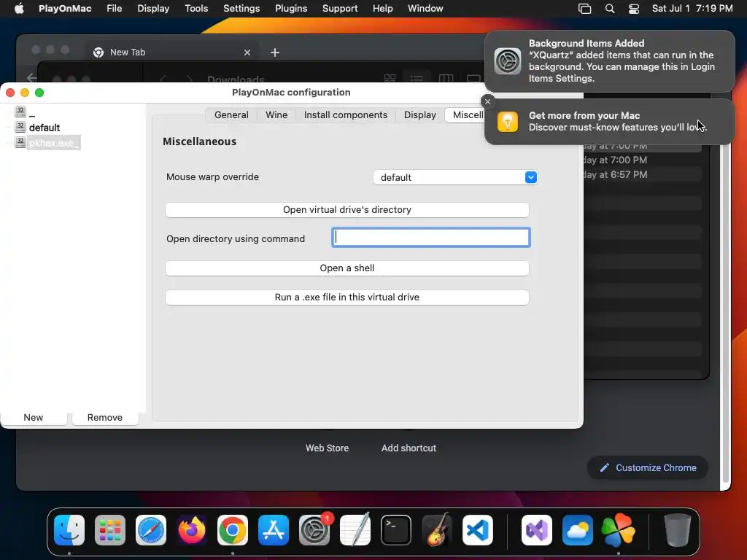Open the Plugins menu
The width and height of the screenshot is (747, 560).
[x=291, y=9]
